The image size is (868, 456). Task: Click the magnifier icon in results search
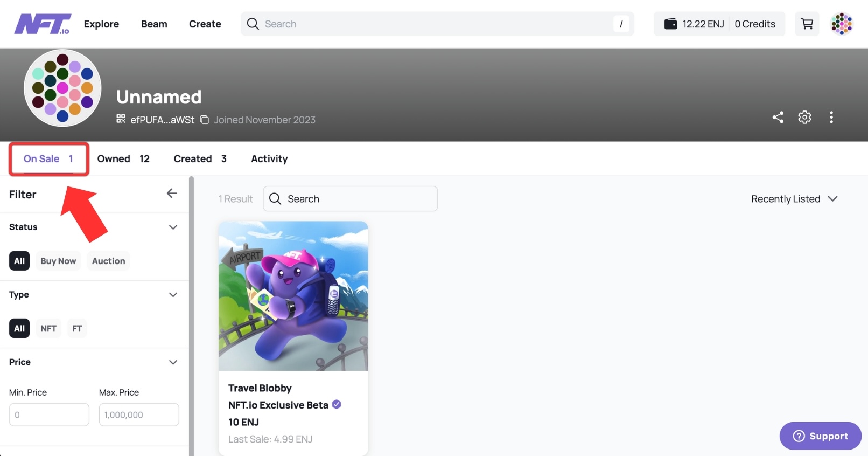[275, 199]
